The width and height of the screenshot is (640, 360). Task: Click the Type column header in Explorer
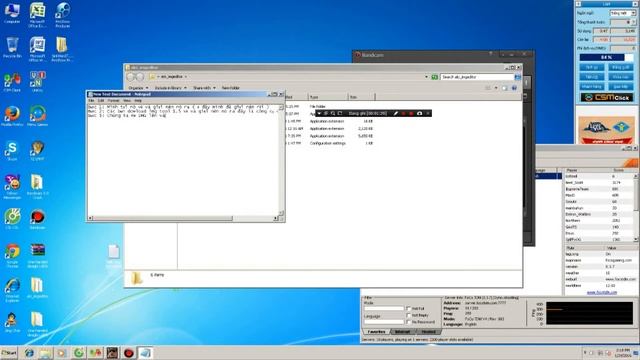coord(327,97)
